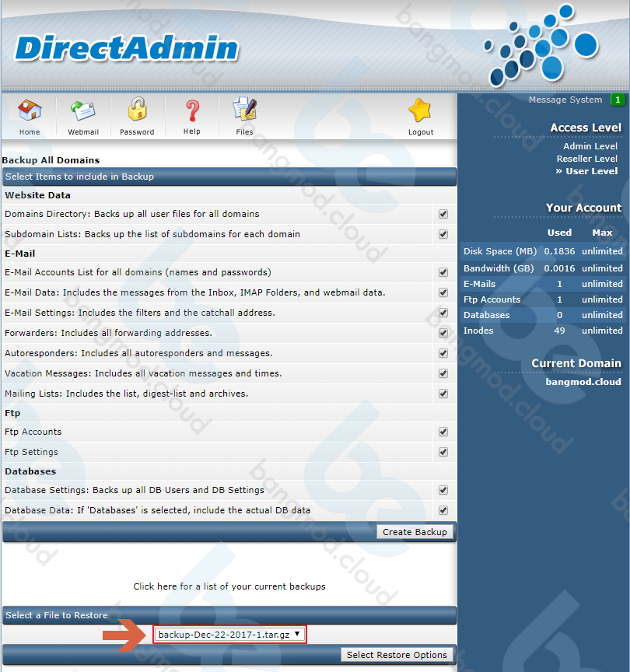The height and width of the screenshot is (672, 630).
Task: Click Create Backup button
Action: pos(415,532)
